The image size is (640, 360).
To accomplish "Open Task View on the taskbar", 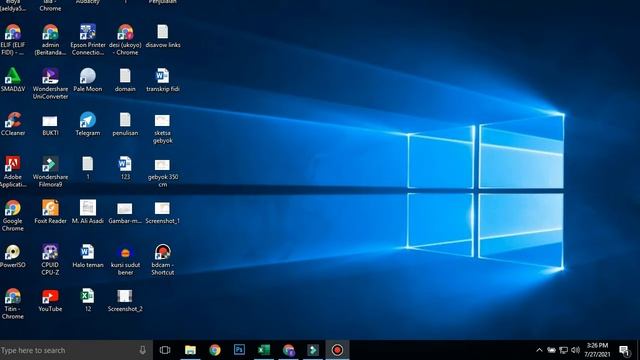I will [165, 350].
